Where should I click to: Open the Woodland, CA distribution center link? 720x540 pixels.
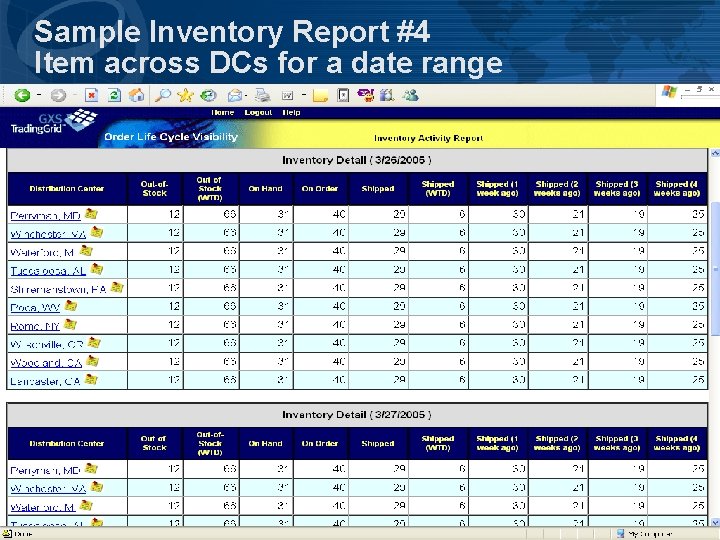pyautogui.click(x=46, y=363)
